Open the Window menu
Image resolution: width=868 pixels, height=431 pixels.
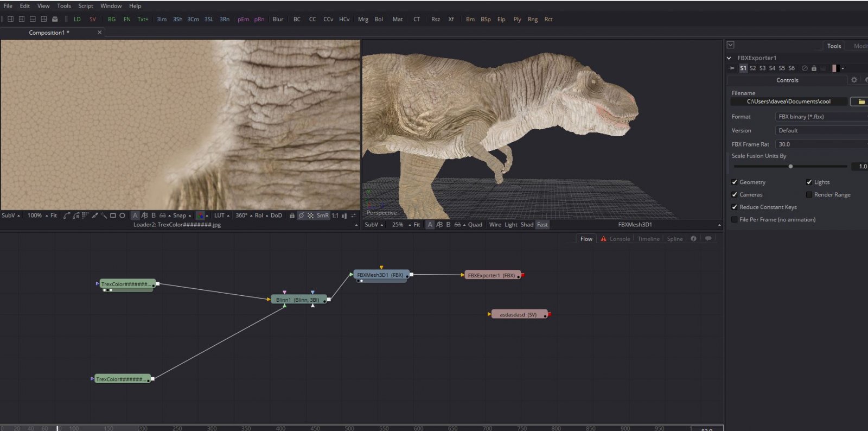(x=111, y=6)
